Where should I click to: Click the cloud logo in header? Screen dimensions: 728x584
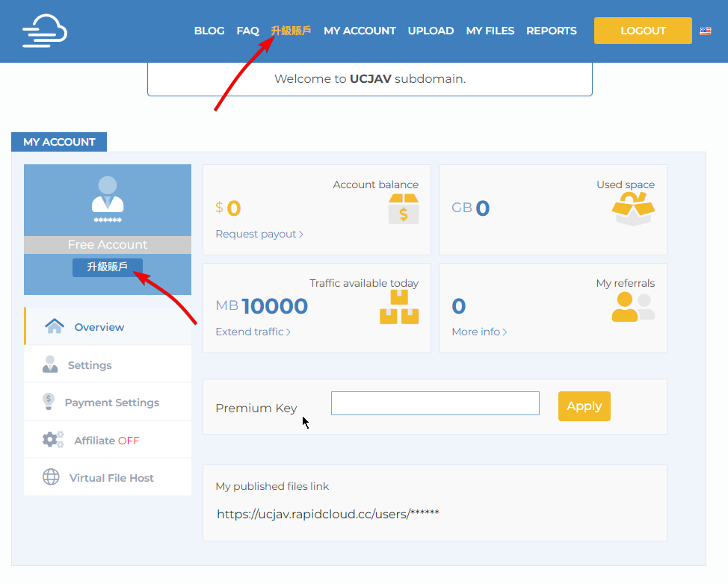tap(45, 31)
